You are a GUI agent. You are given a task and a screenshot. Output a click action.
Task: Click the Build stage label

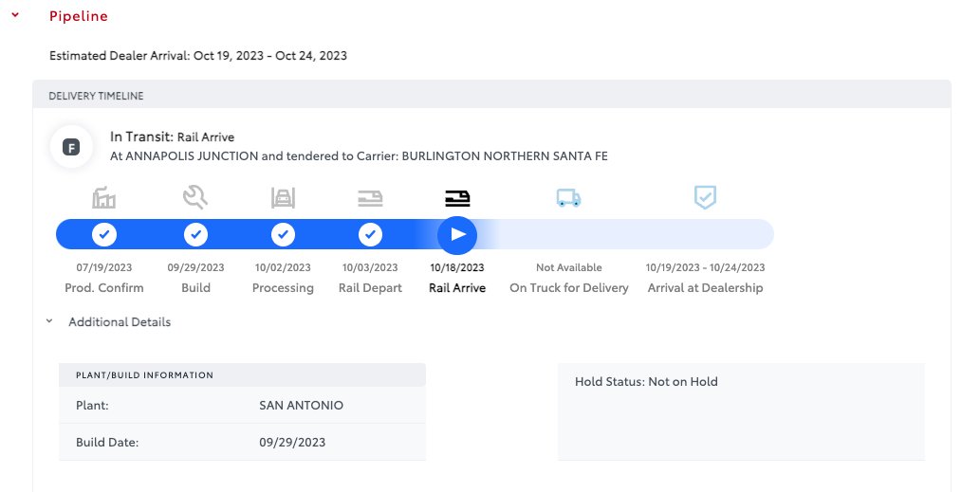tap(195, 288)
